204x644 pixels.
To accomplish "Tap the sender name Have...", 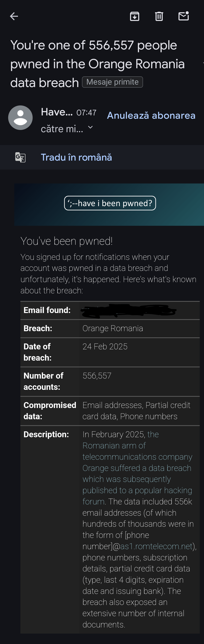I will pyautogui.click(x=57, y=112).
